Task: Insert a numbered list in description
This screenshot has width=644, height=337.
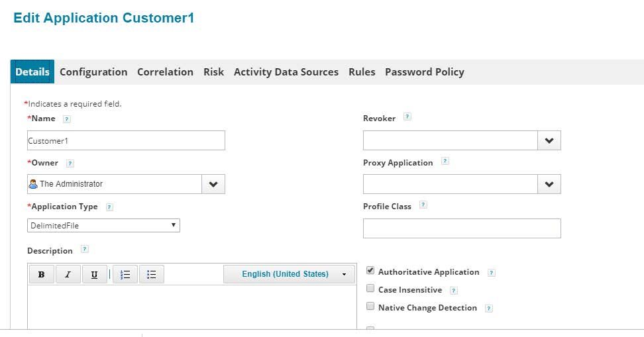Action: [x=125, y=275]
